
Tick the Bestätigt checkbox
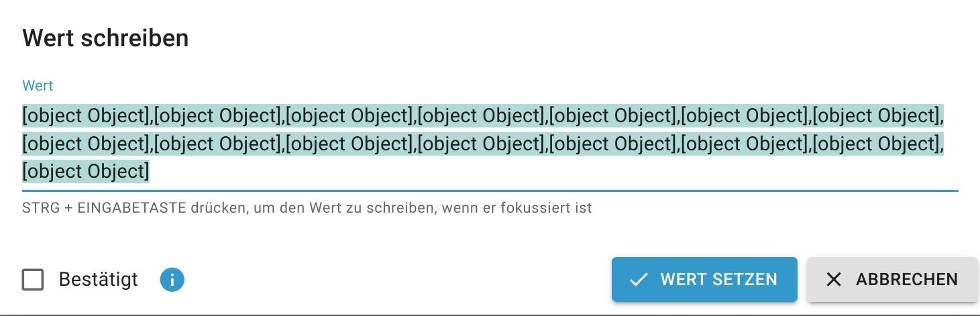click(33, 279)
